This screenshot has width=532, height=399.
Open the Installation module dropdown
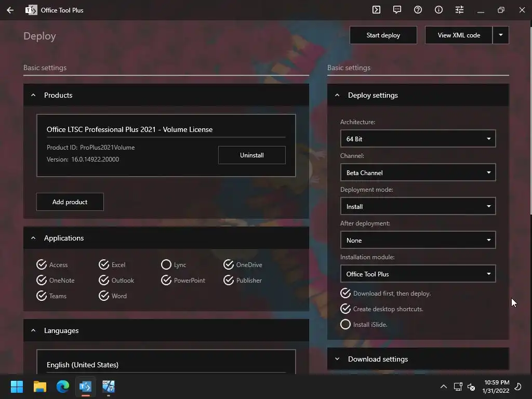click(418, 273)
